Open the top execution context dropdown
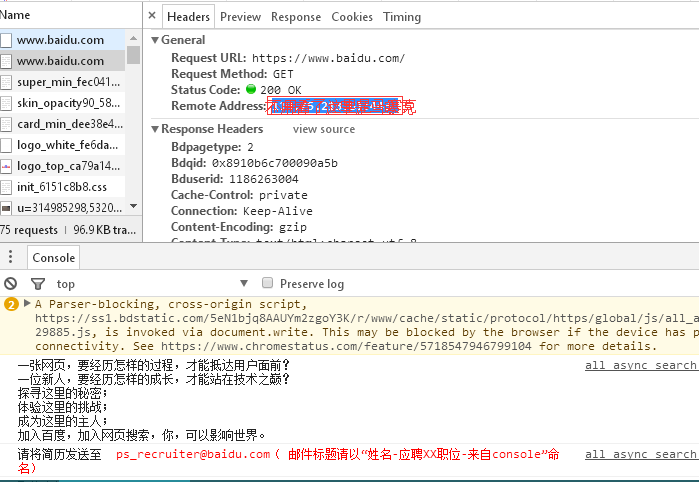This screenshot has width=699, height=482. (152, 284)
